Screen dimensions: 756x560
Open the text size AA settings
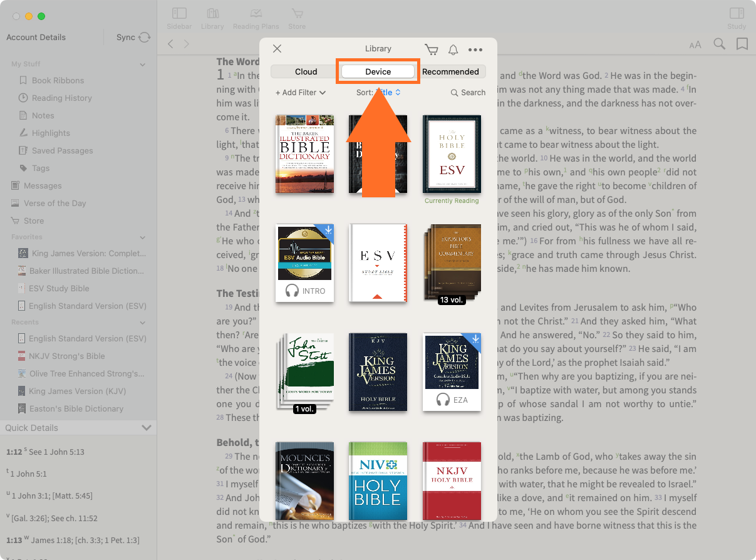tap(695, 44)
